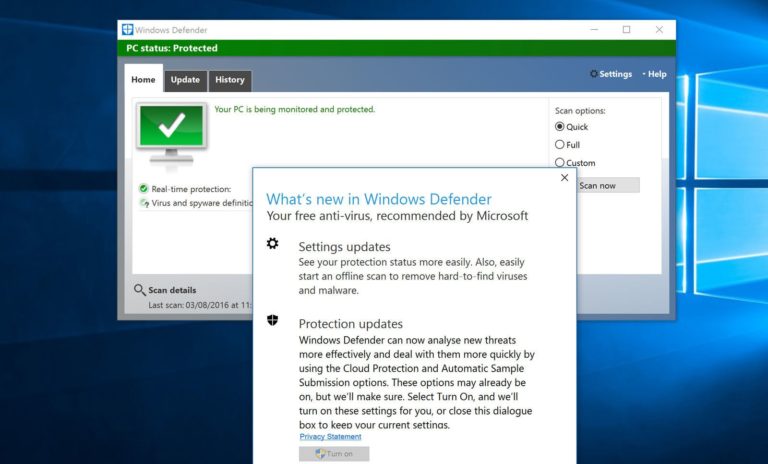Switch to the Update tab
Viewport: 768px width, 464px height.
tap(185, 80)
